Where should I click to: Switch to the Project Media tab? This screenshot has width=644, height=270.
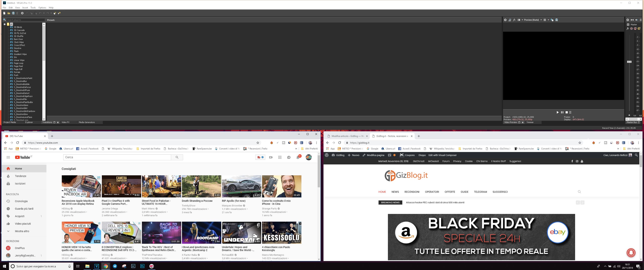[10, 122]
